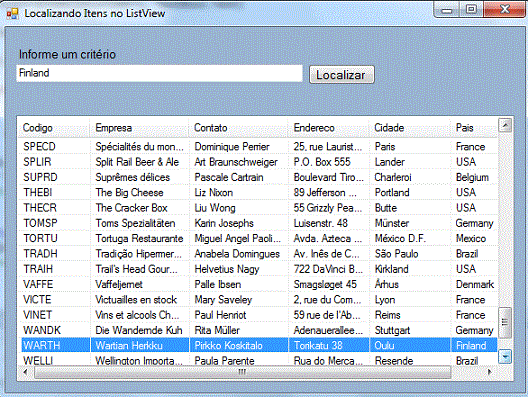Click city 'Charleroi'
The height and width of the screenshot is (397, 528).
tap(393, 177)
